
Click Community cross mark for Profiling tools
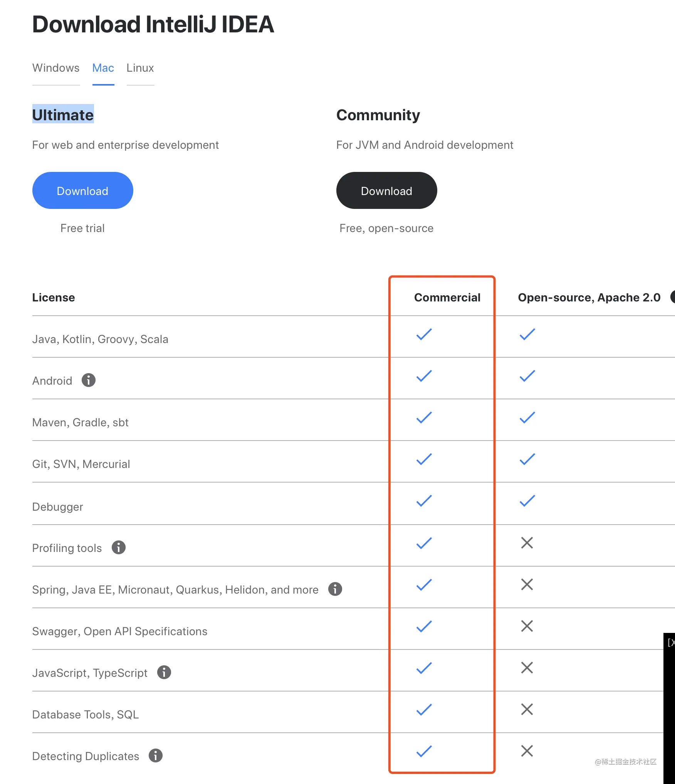click(x=527, y=543)
